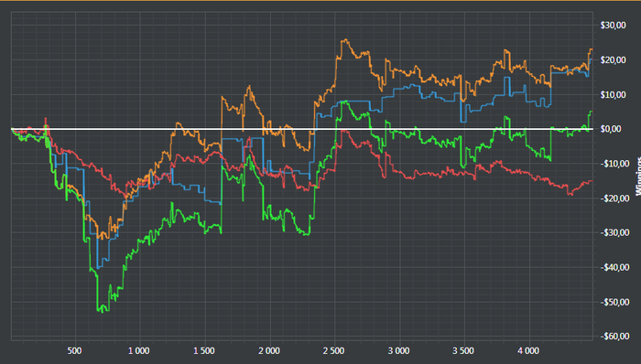Click the blue line's lowest dip near -$40

[x=99, y=268]
